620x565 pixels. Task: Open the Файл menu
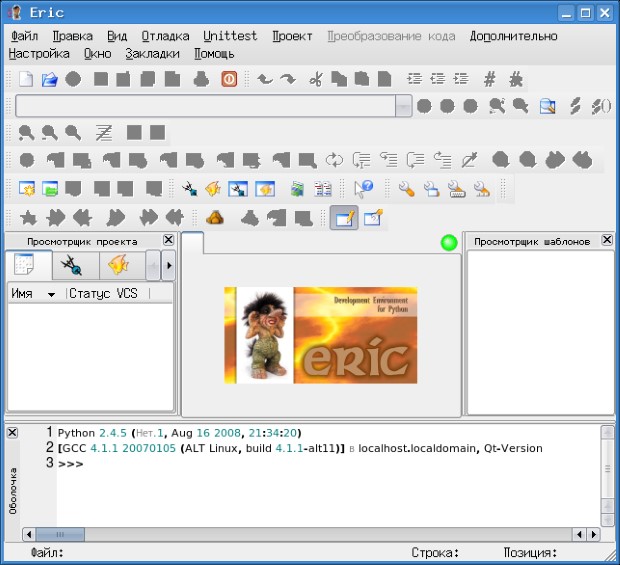click(x=24, y=36)
